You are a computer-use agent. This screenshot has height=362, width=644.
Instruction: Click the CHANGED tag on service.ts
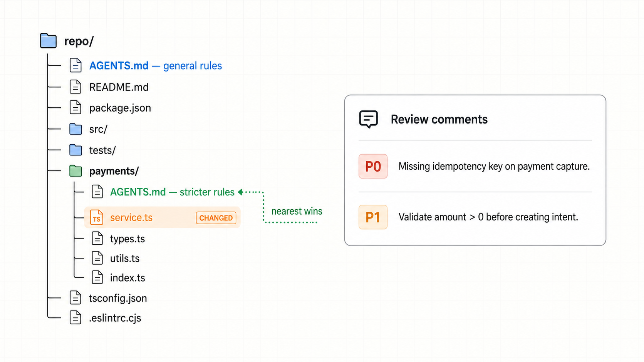coord(216,218)
